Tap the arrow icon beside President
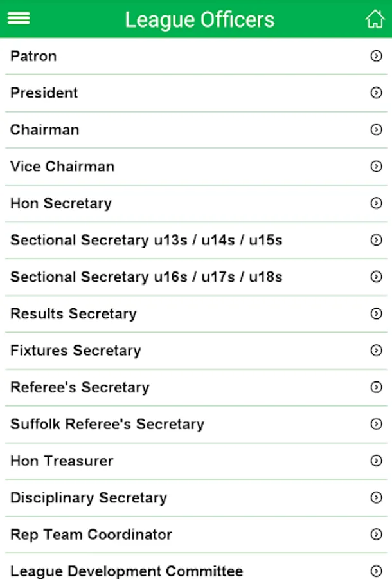This screenshot has height=579, width=392. [x=377, y=93]
